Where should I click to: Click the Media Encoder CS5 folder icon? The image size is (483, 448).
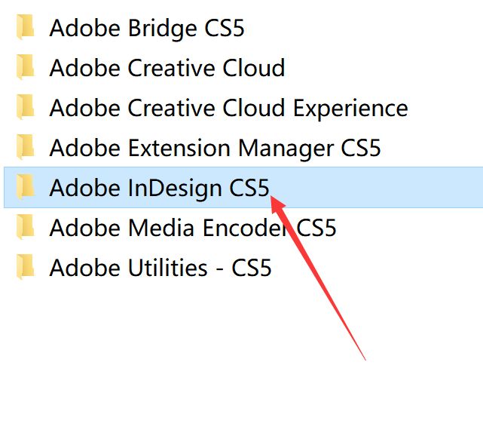coord(26,227)
